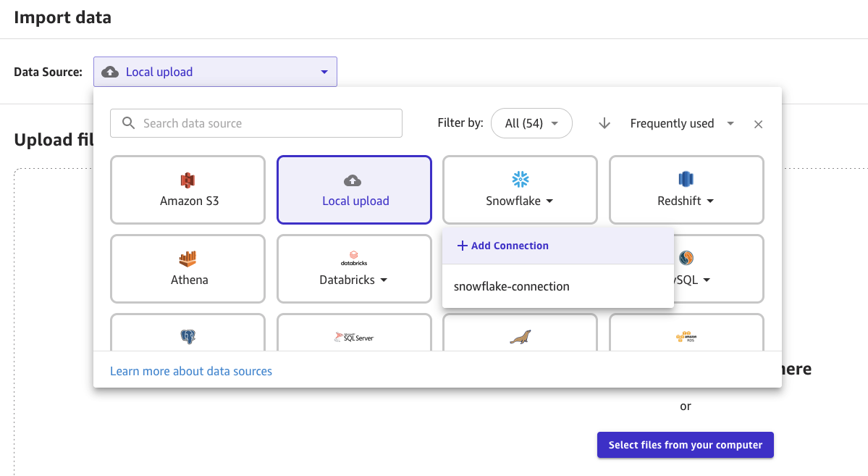868x476 pixels.
Task: Select the Amazon RDS data source card
Action: (x=686, y=333)
